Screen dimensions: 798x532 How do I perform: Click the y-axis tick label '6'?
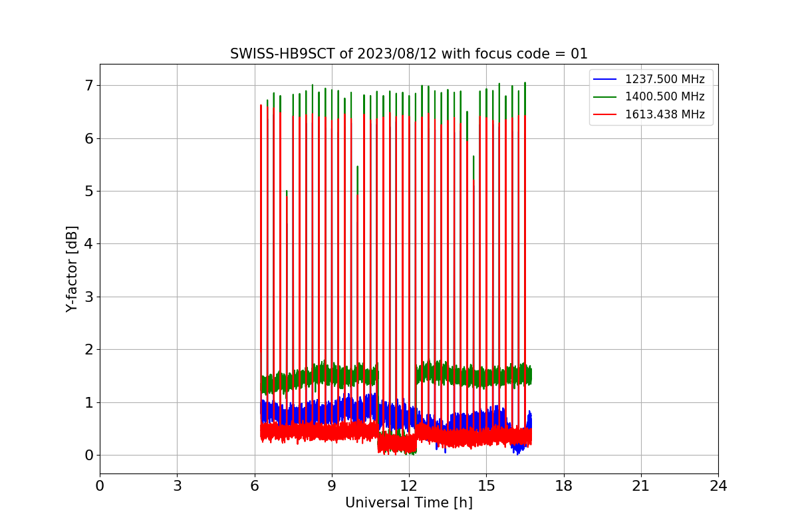point(89,138)
